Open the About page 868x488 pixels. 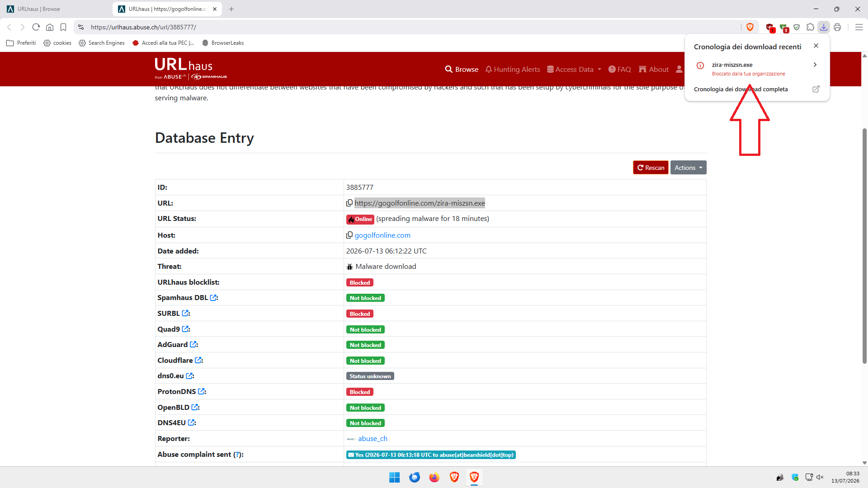tap(654, 69)
